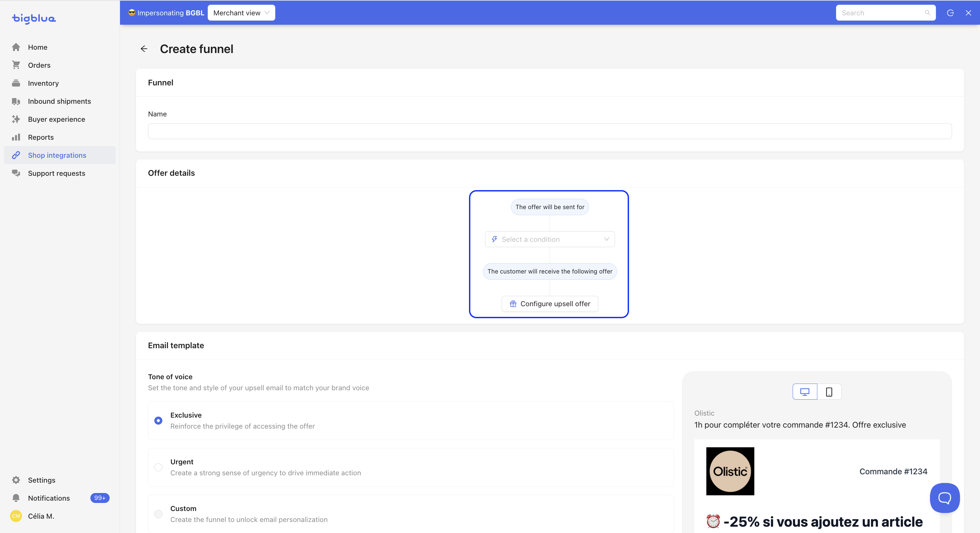Click the bigblue logo
Viewport: 980px width, 533px height.
click(34, 18)
